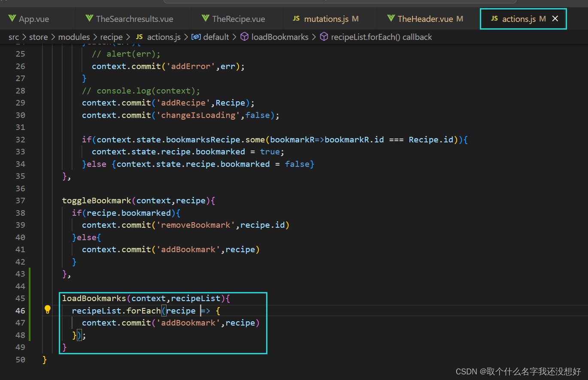The height and width of the screenshot is (380, 588).
Task: Click the comment '// console.log(context);'
Action: tap(141, 90)
